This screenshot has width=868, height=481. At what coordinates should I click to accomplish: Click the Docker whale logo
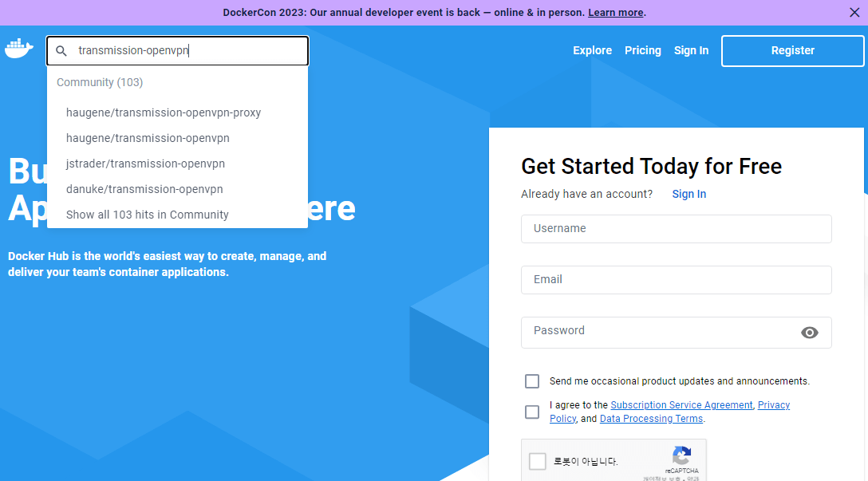[x=19, y=49]
